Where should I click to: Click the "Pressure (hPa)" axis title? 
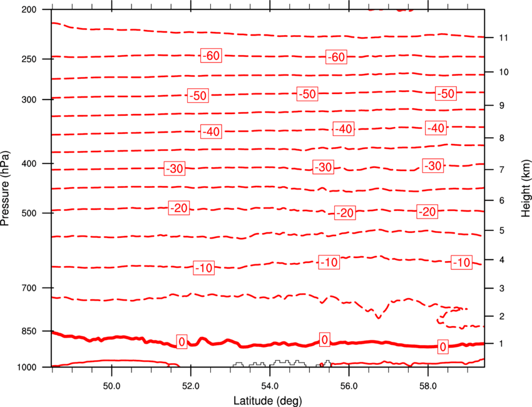5,188
